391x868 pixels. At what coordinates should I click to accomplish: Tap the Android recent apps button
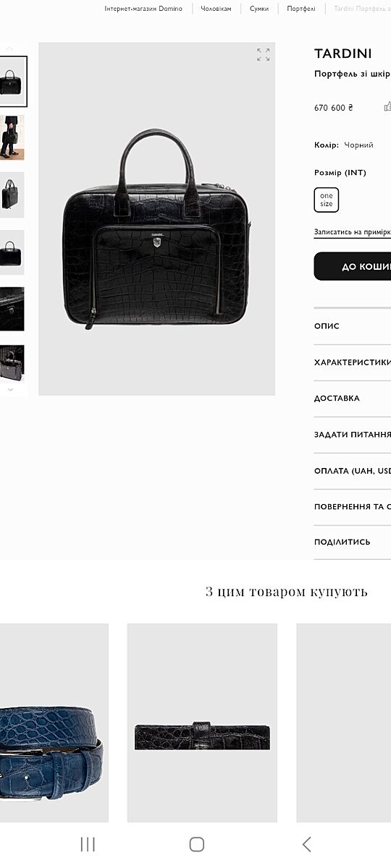[88, 844]
